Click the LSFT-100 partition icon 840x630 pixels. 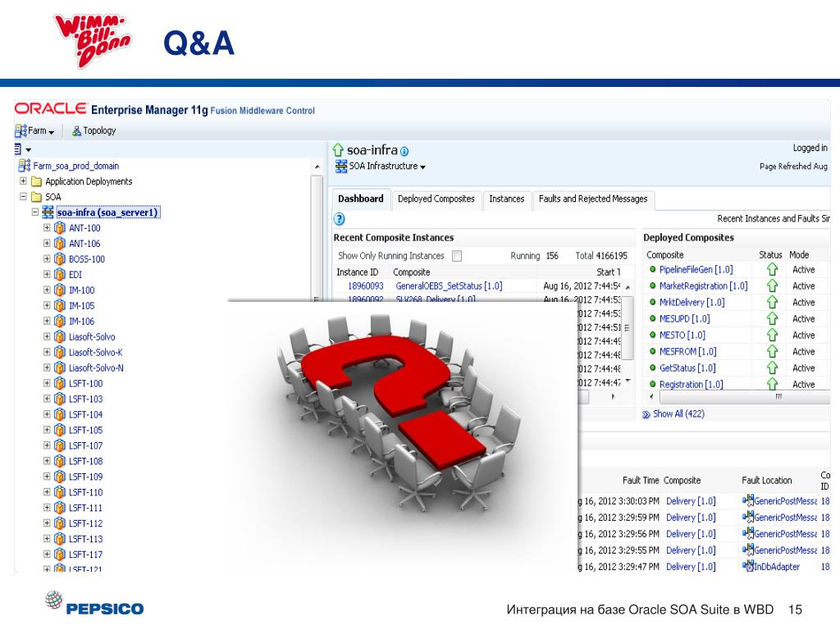[x=60, y=383]
